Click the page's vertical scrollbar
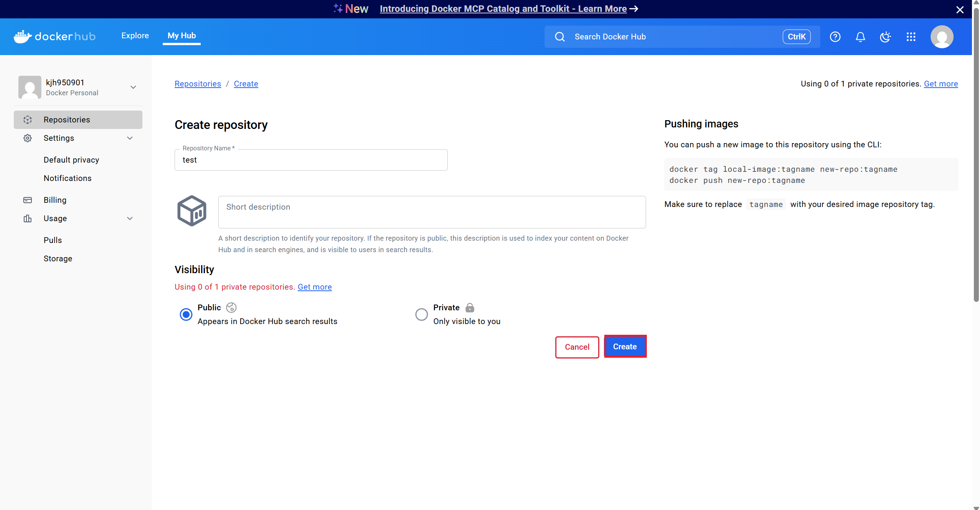Screen dimensions: 980x510 pyautogui.click(x=976, y=153)
